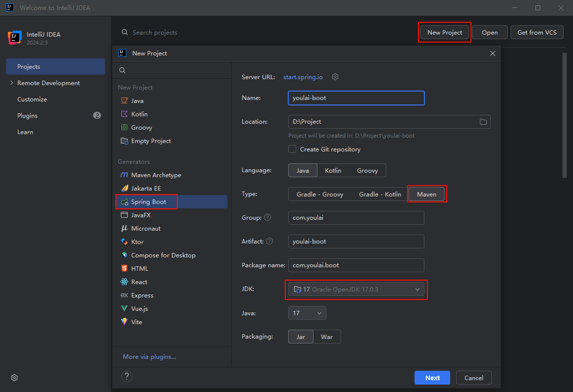The width and height of the screenshot is (573, 392).
Task: Open the welcome screen settings gear
Action: coord(14,378)
